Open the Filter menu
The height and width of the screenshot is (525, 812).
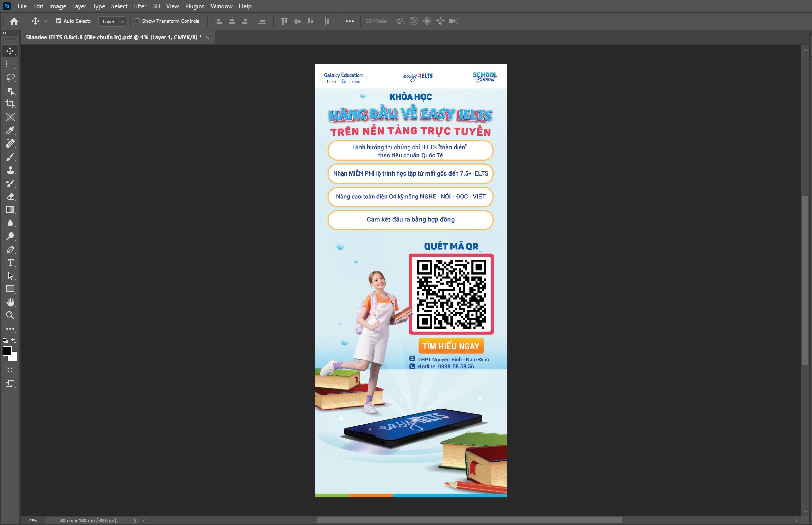pos(140,6)
